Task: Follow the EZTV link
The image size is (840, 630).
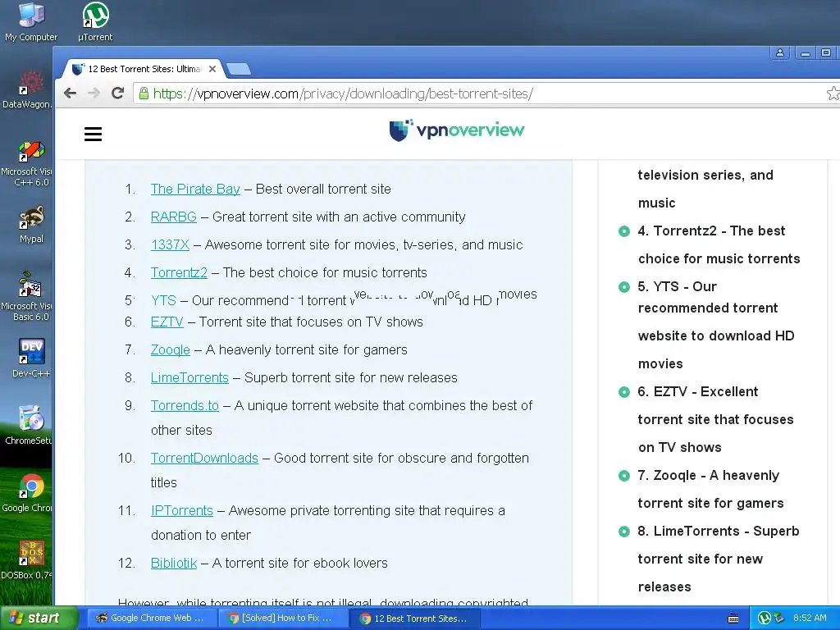Action: click(167, 322)
